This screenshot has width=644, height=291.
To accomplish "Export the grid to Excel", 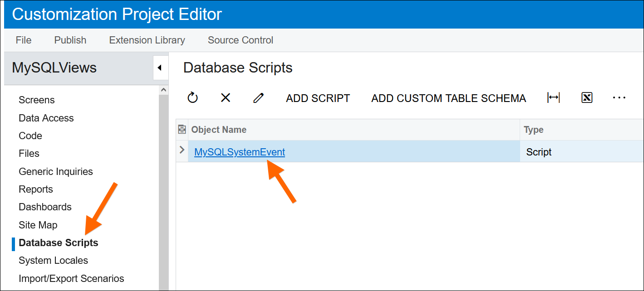I will point(586,97).
